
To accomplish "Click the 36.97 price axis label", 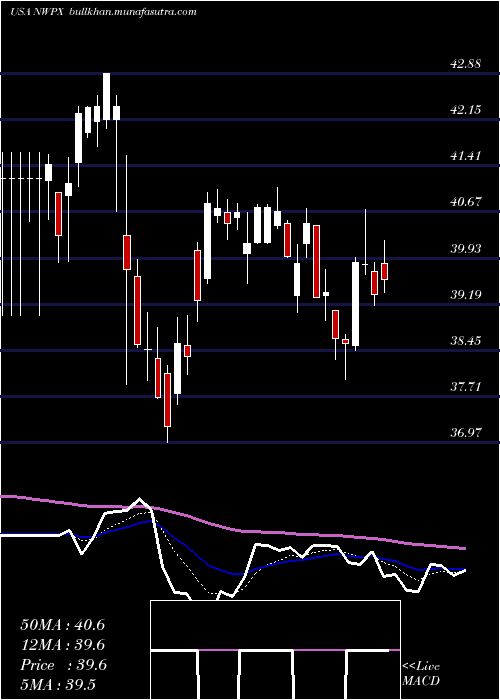I will (466, 433).
